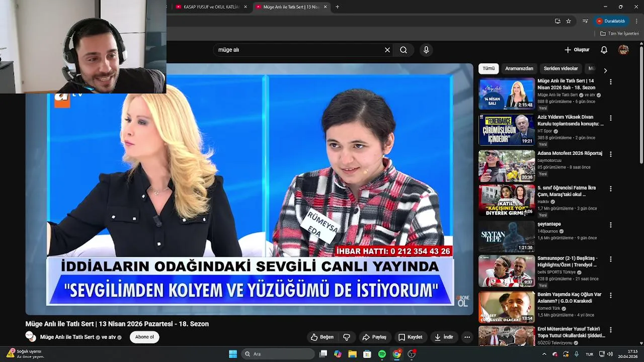The height and width of the screenshot is (362, 644).
Task: Click the Oluştur create button
Action: point(577,50)
